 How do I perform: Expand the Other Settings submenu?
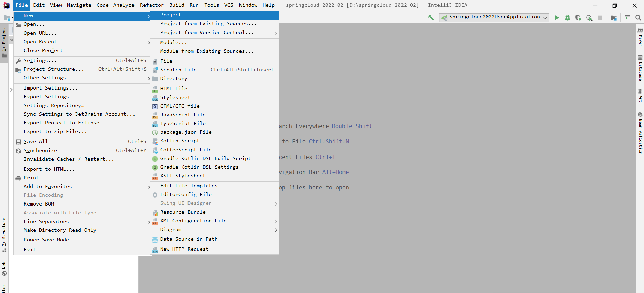pyautogui.click(x=82, y=78)
